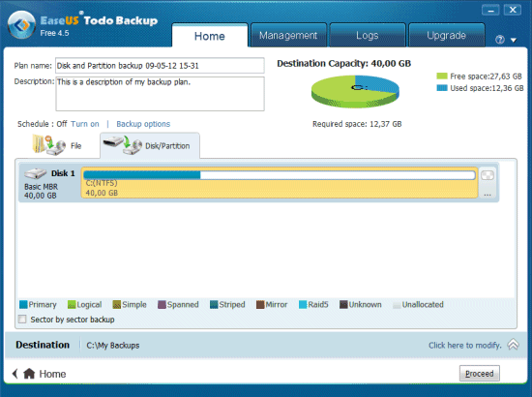The width and height of the screenshot is (532, 397).
Task: Select Click here to modify link
Action: tap(465, 346)
